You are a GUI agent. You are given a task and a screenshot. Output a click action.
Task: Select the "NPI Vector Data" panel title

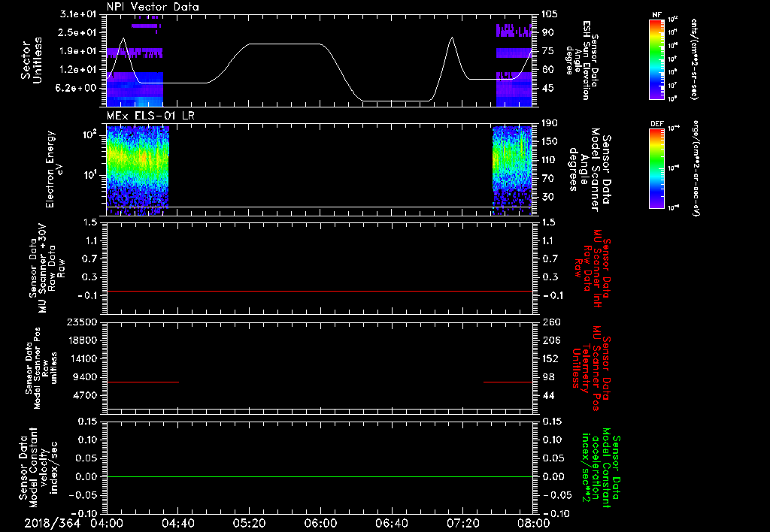(153, 7)
